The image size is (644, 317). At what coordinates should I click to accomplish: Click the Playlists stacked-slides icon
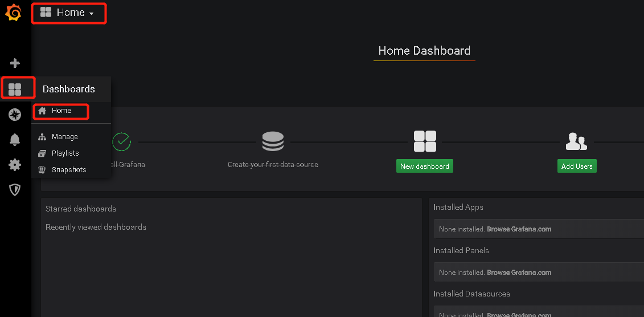tap(42, 153)
